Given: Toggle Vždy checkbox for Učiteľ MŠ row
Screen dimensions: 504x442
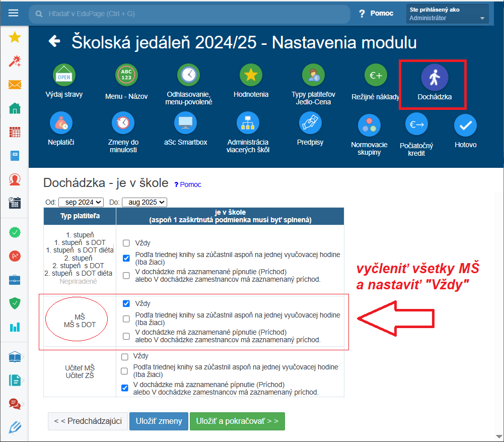Looking at the screenshot, I should tap(124, 357).
